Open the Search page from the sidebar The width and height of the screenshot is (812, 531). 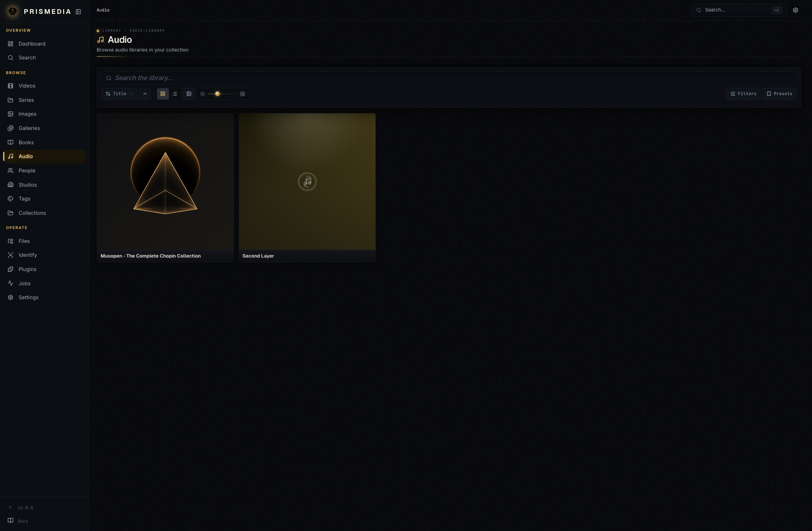pyautogui.click(x=44, y=58)
